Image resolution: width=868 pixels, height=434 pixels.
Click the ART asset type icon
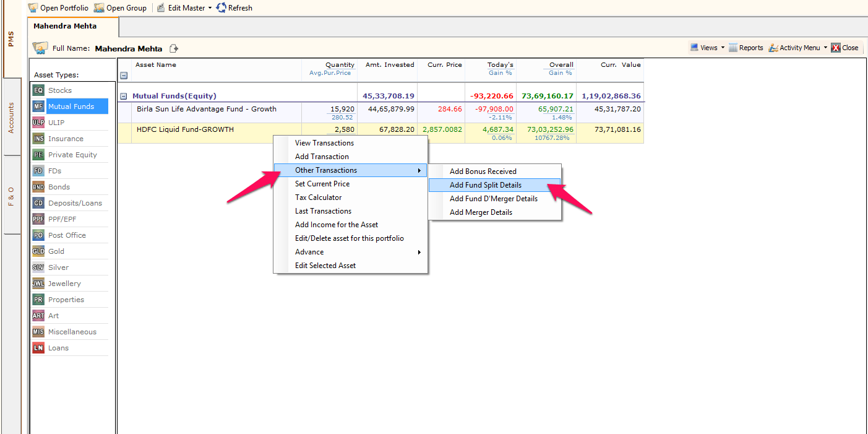point(38,316)
